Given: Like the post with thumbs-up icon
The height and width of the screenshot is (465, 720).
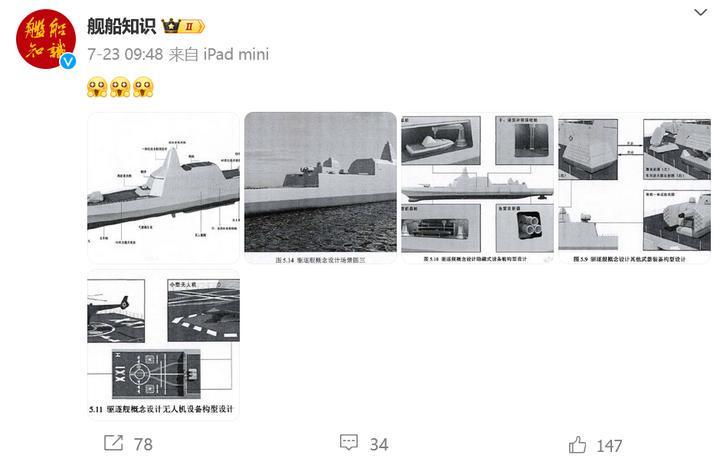Looking at the screenshot, I should click(577, 444).
